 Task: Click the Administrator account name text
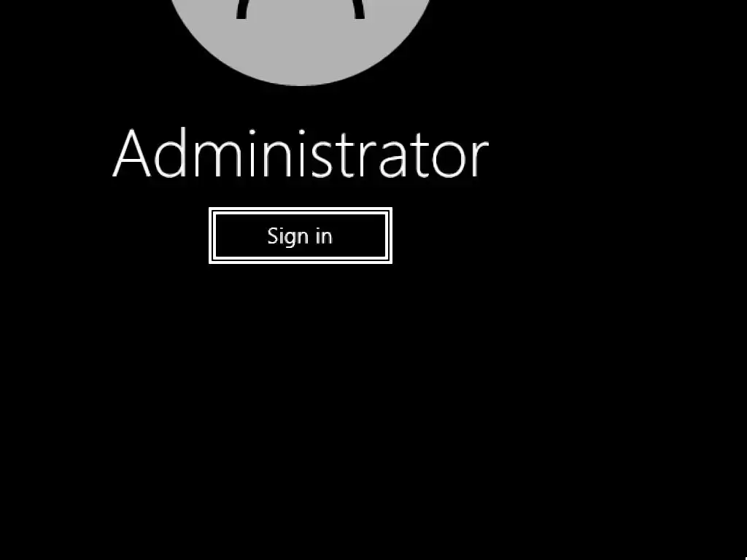tap(301, 153)
